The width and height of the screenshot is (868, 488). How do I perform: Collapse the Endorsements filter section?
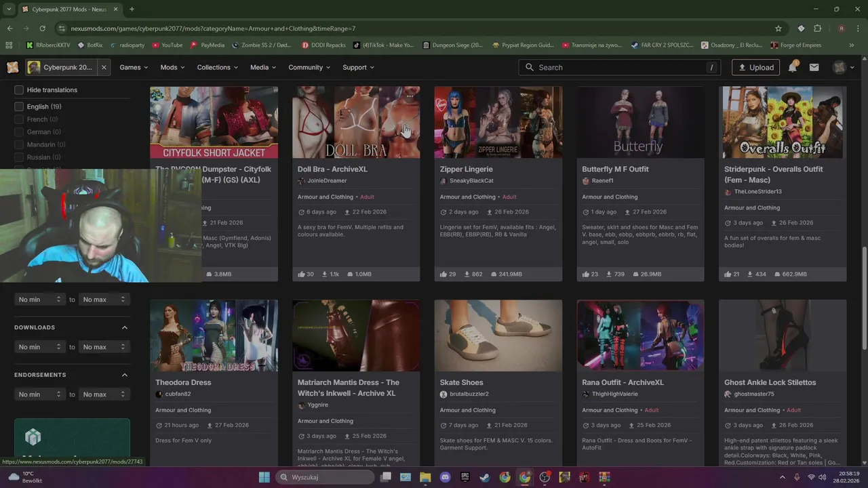pos(125,375)
